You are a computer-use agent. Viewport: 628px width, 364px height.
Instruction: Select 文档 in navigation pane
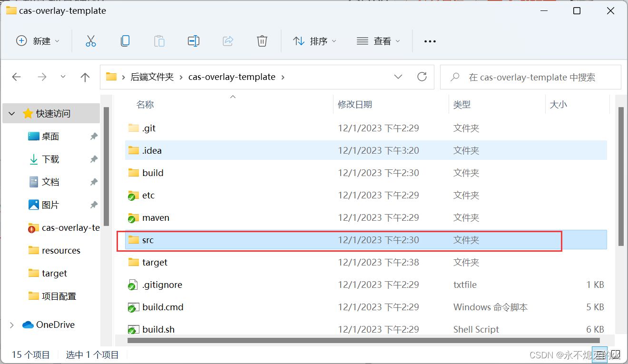click(x=50, y=182)
